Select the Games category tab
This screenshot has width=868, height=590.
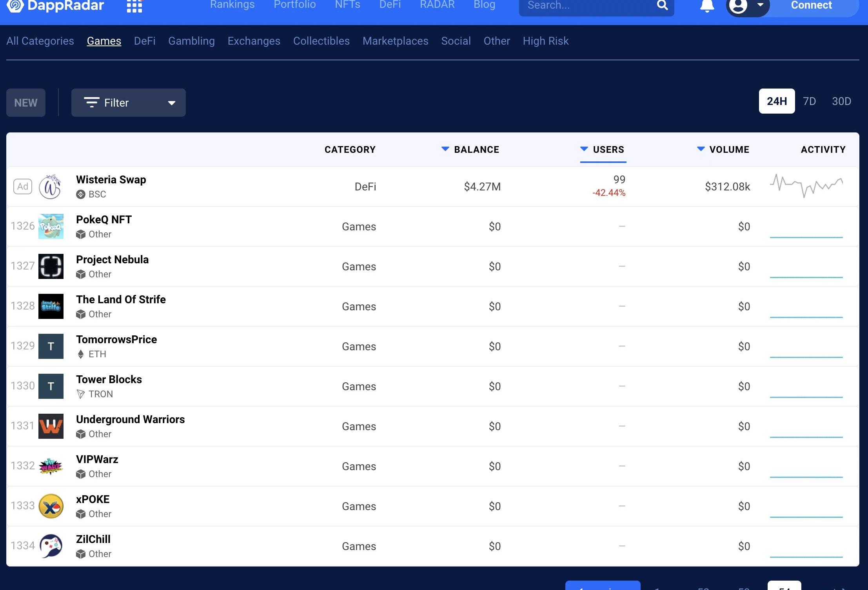coord(104,41)
